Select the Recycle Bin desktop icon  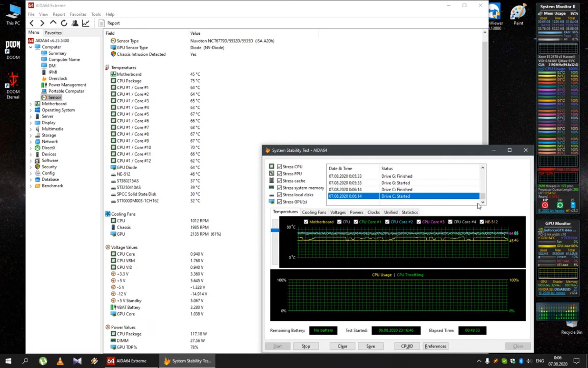[572, 327]
